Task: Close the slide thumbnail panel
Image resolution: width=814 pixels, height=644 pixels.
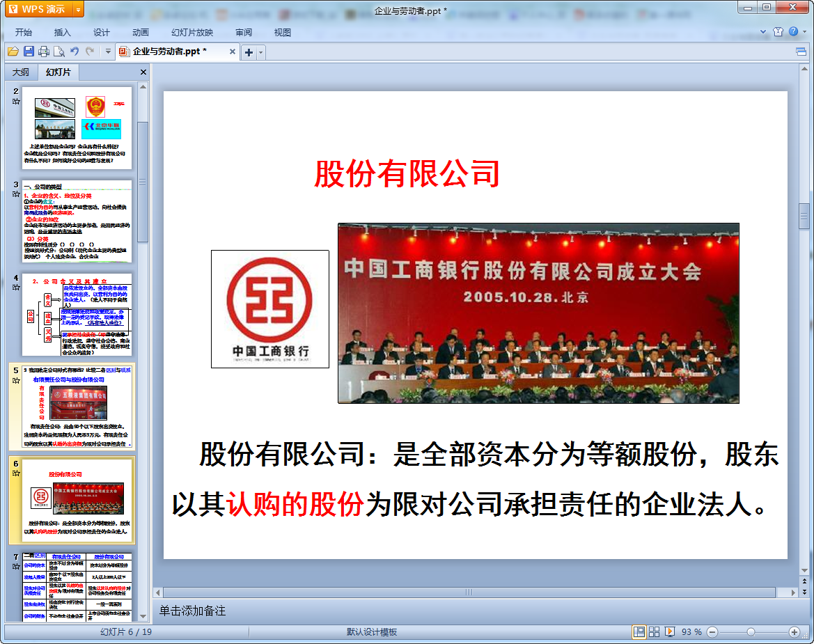Action: [x=143, y=72]
